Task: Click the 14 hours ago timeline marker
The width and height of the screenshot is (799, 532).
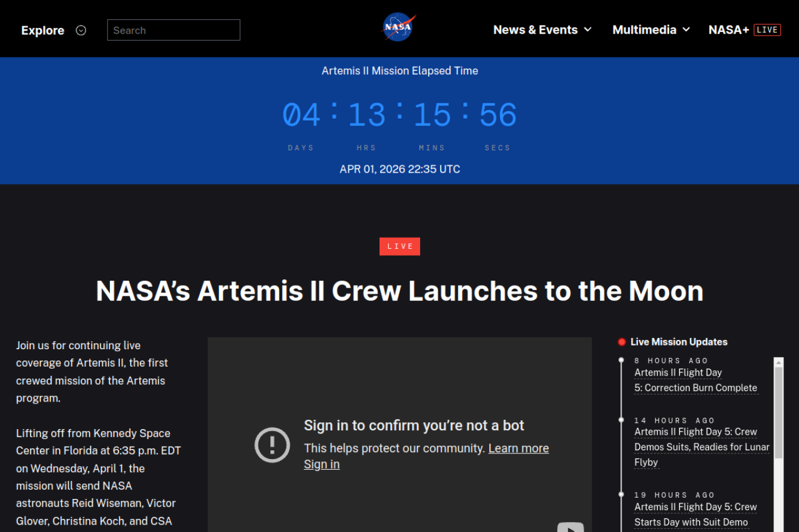Action: point(621,420)
